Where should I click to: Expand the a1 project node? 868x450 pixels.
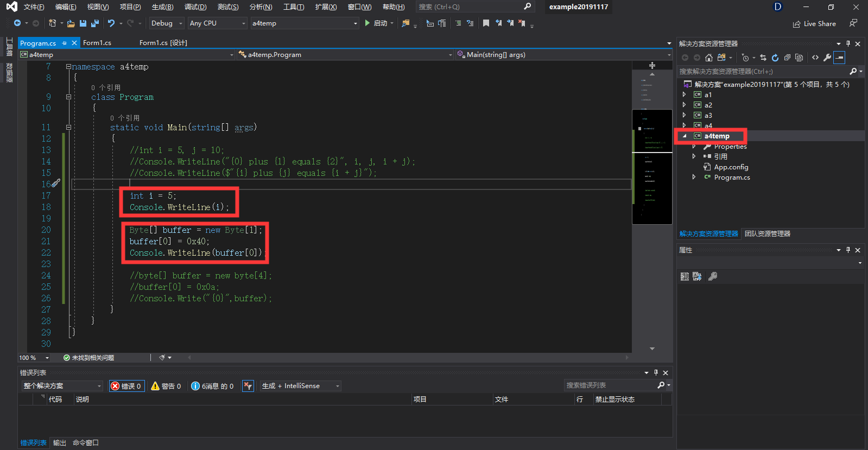pyautogui.click(x=684, y=94)
